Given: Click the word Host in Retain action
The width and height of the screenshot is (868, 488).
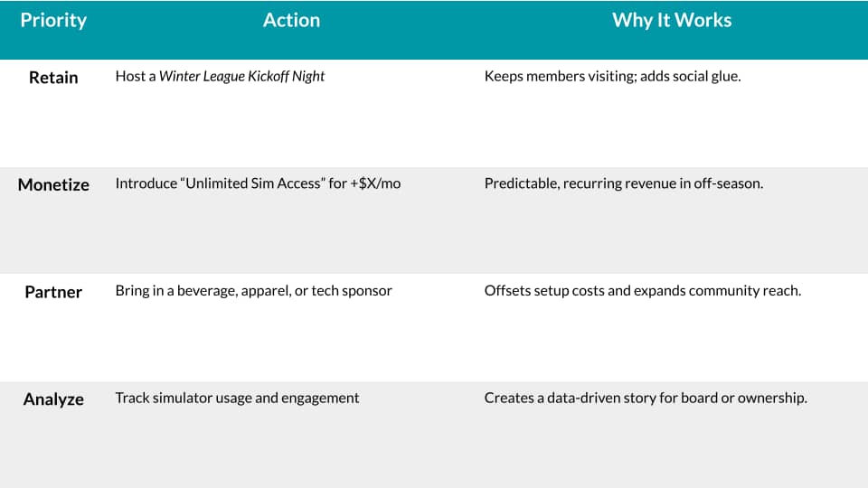Looking at the screenshot, I should tap(130, 77).
